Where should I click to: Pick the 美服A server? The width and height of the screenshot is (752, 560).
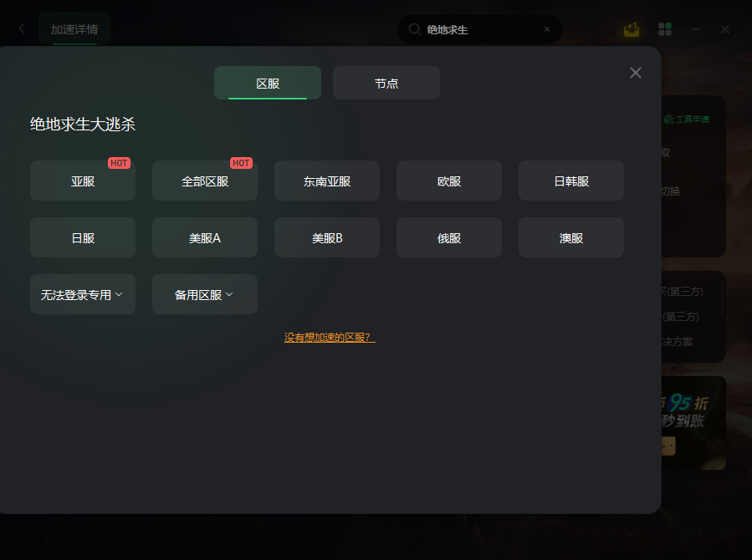click(x=205, y=237)
